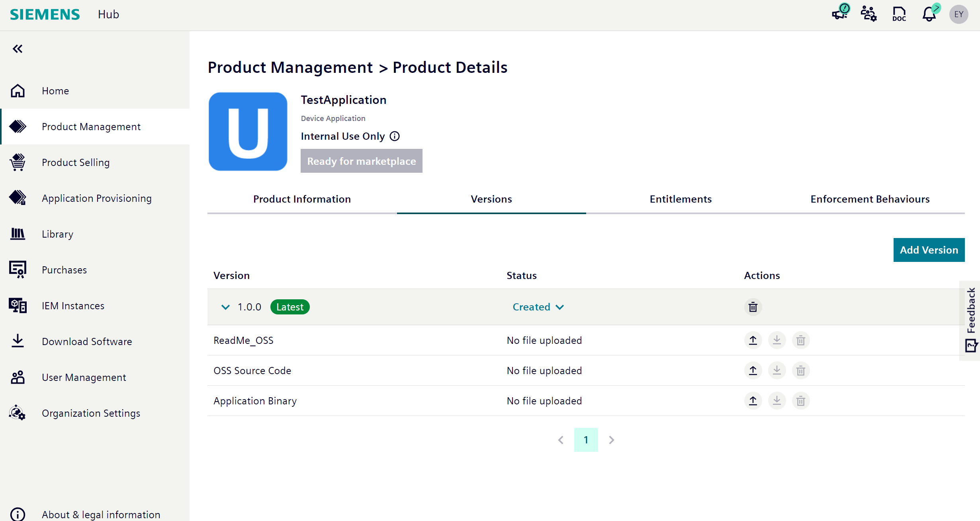Click the TestApplication U thumbnail
This screenshot has width=980, height=521.
pos(248,132)
